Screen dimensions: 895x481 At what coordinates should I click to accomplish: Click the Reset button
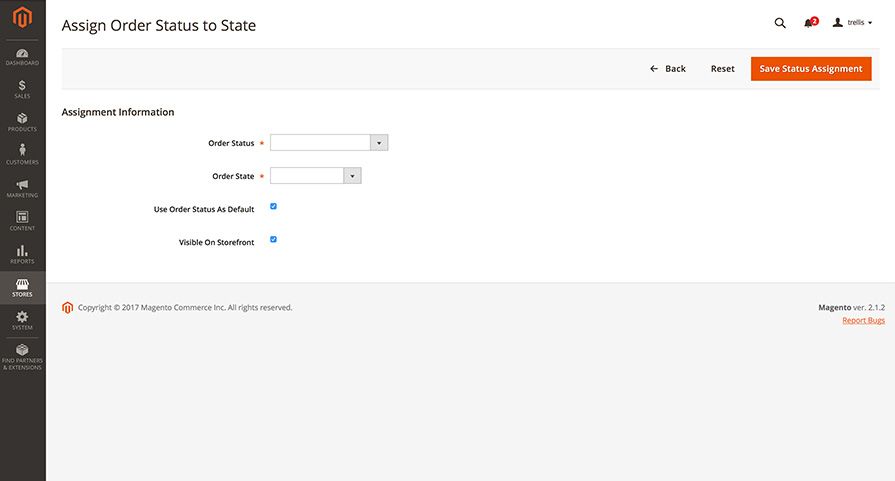(723, 68)
